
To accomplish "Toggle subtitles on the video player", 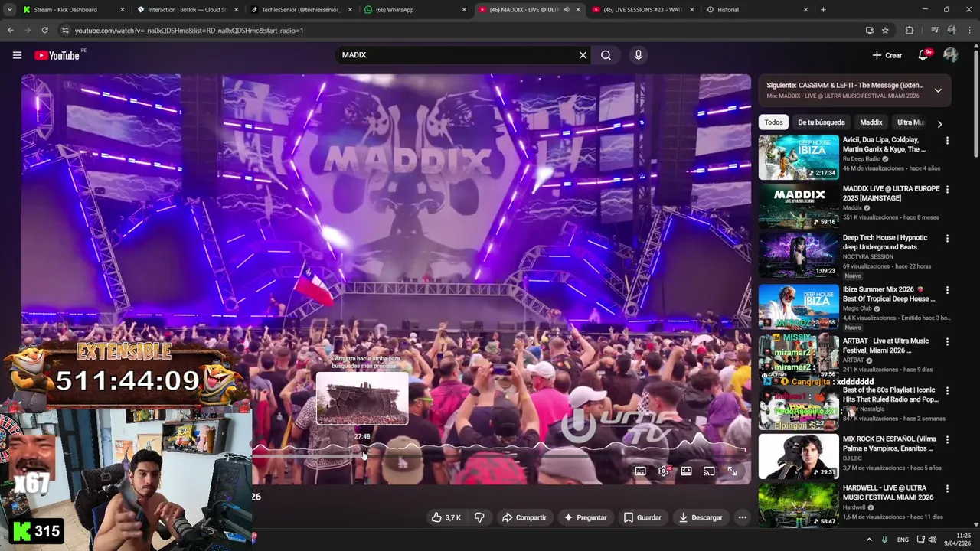I will coord(640,471).
